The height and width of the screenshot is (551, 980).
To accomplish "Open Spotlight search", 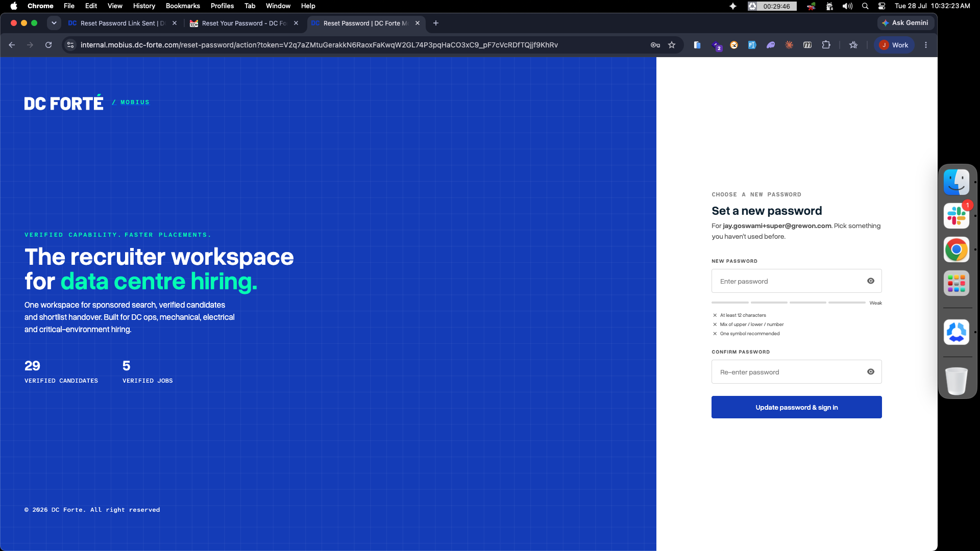I will point(865,6).
